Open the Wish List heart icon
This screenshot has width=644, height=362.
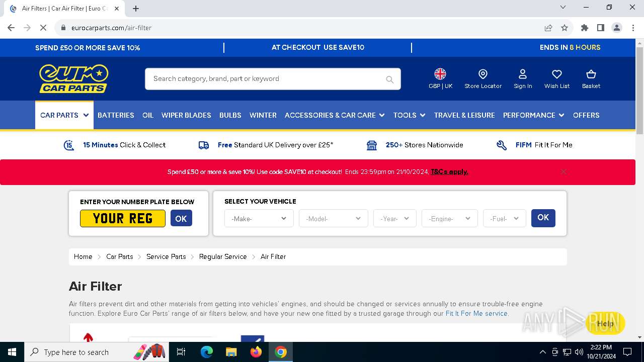pyautogui.click(x=557, y=79)
